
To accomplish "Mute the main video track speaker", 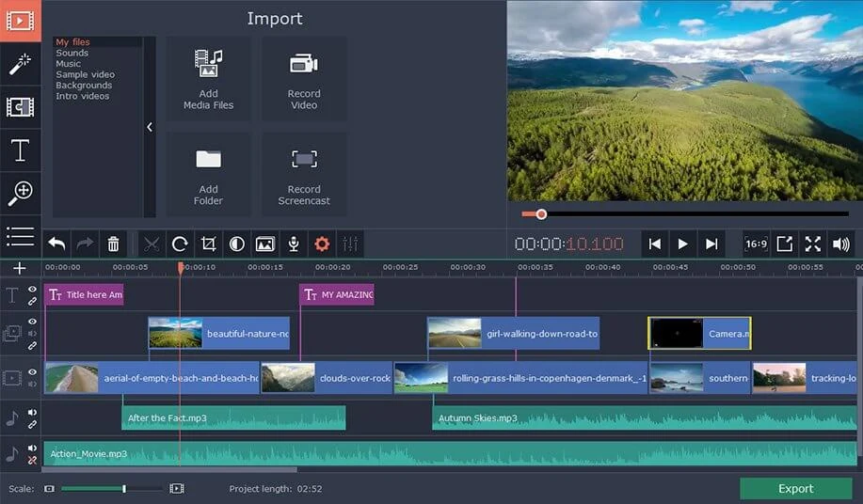I will [x=33, y=384].
